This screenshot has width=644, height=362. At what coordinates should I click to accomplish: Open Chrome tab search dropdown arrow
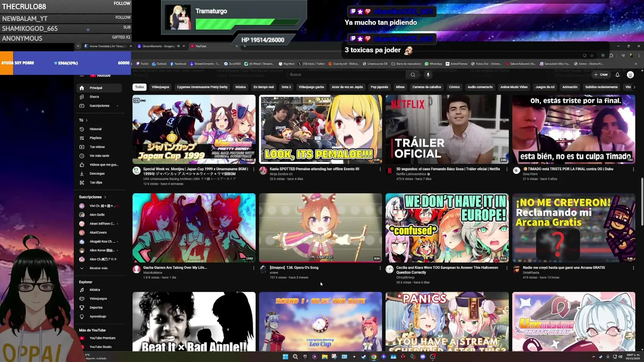click(78, 46)
